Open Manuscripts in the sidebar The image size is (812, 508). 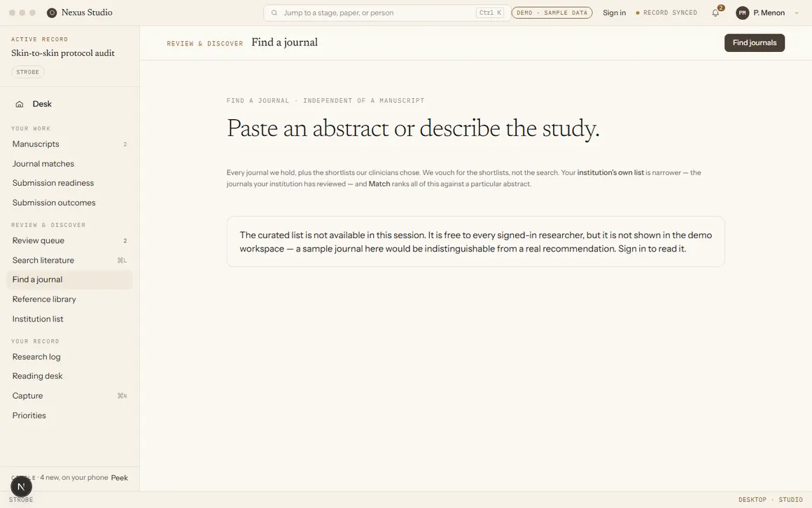69,144
